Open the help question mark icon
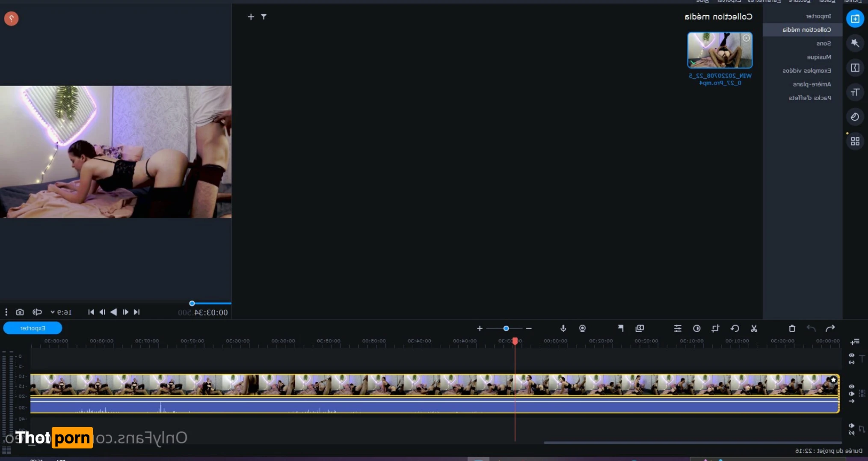 click(12, 18)
